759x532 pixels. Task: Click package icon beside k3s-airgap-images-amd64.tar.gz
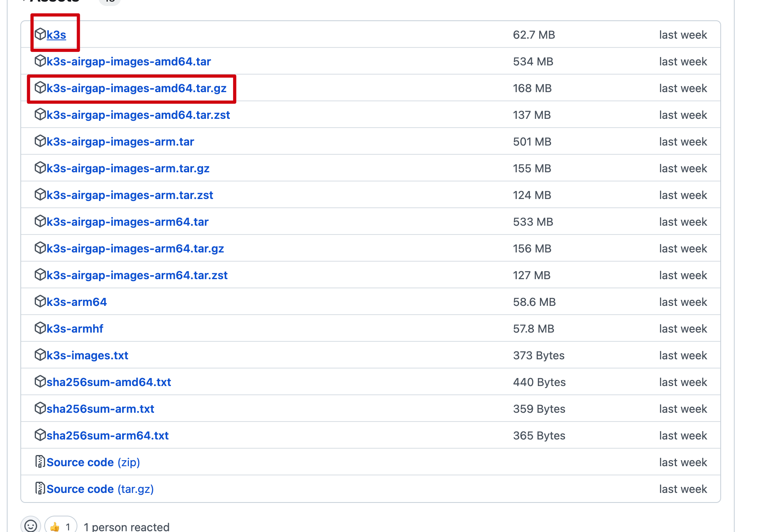pyautogui.click(x=40, y=87)
